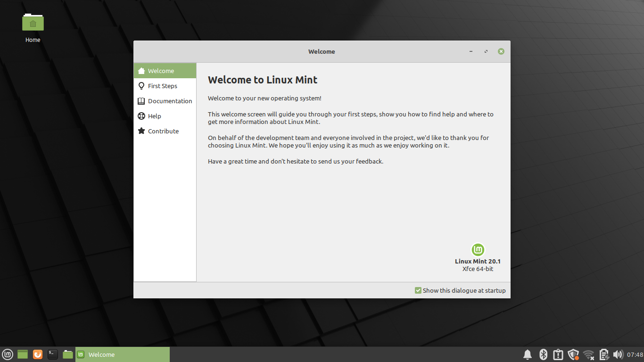Launch the Terminal from the panel

(x=53, y=354)
